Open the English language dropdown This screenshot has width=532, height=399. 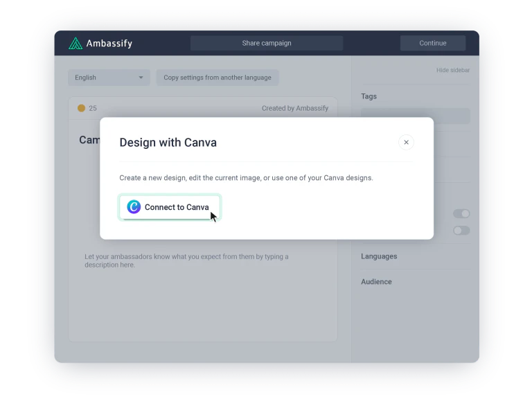[109, 78]
